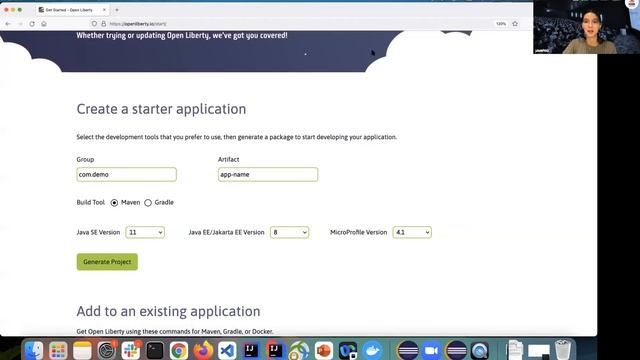Screen dimensions: 640x360
Task: Click the 'Create a starter application' heading
Action: [x=161, y=109]
